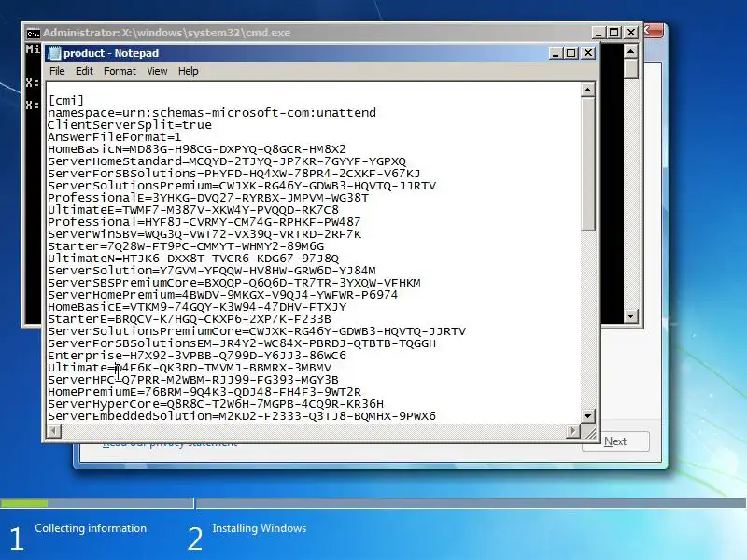This screenshot has width=747, height=560.
Task: Click the ServerHPC=Q7PRR key line
Action: [x=193, y=380]
